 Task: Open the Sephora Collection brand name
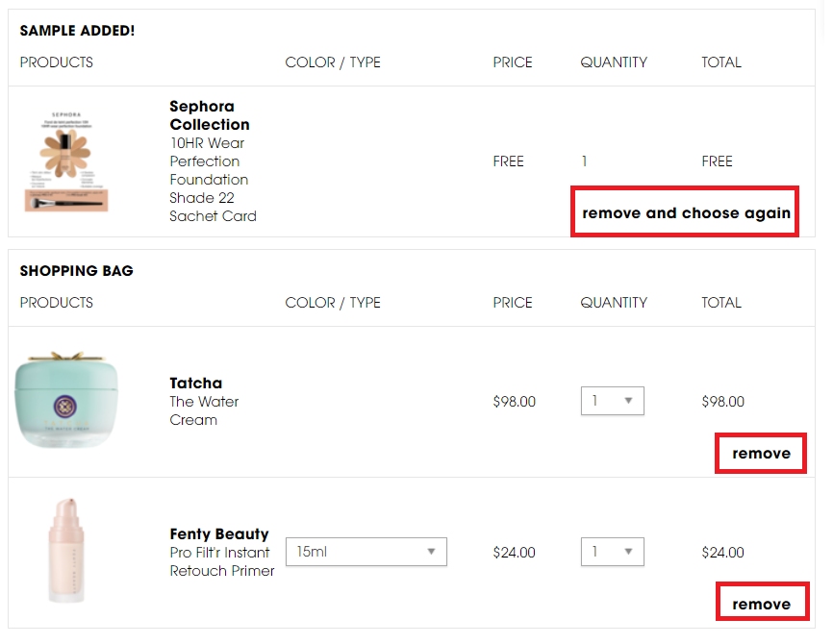[209, 115]
